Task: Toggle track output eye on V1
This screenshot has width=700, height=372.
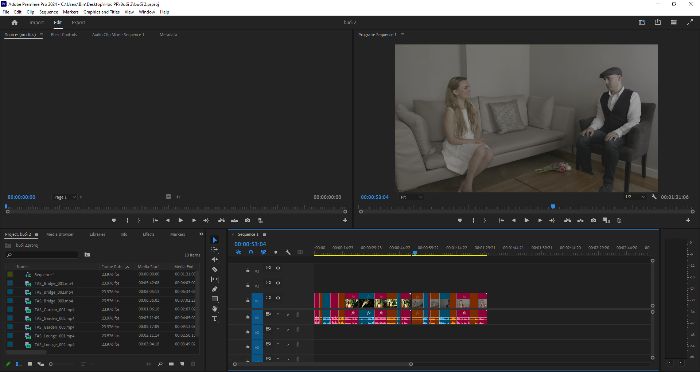Action: [278, 298]
